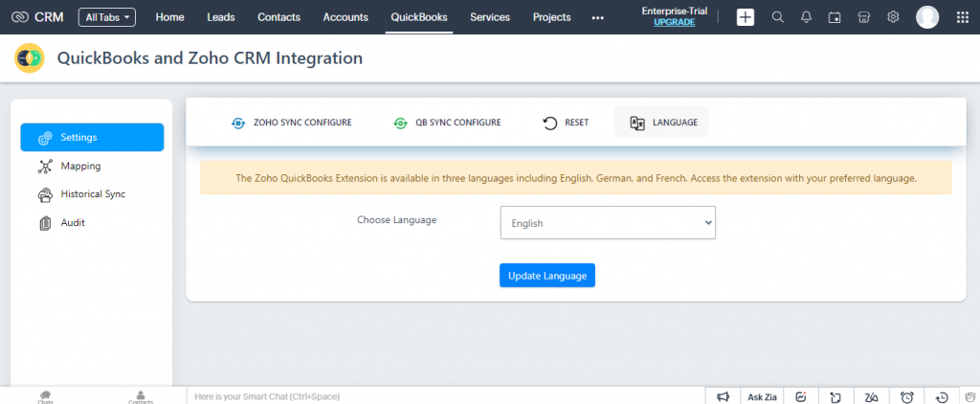
Task: Expand the Choose Language dropdown
Action: (608, 223)
